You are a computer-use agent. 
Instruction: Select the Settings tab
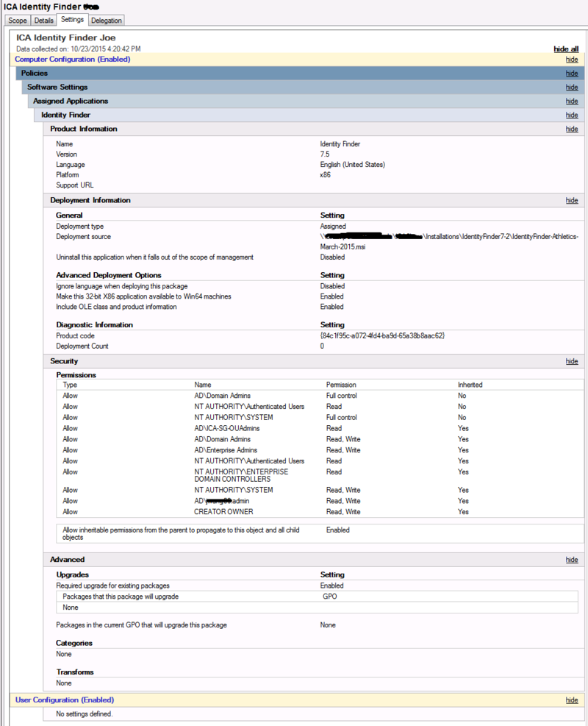click(72, 20)
